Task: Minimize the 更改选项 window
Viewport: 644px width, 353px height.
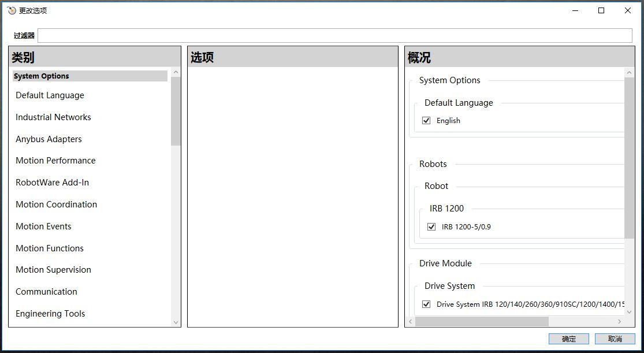Action: (575, 10)
